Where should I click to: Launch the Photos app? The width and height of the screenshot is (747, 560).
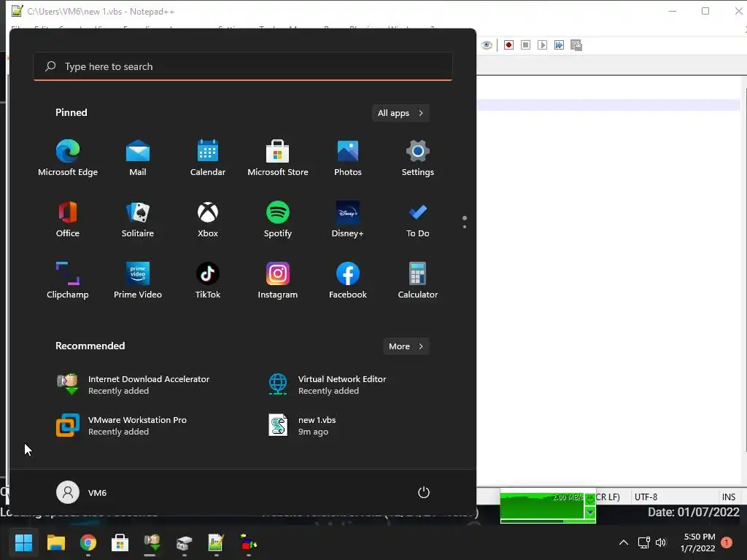(348, 158)
